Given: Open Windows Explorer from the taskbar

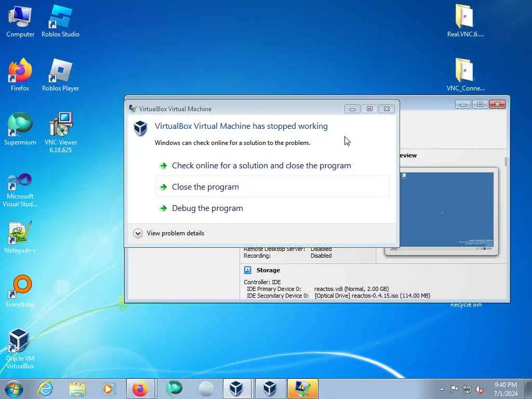Looking at the screenshot, I should pyautogui.click(x=77, y=389).
